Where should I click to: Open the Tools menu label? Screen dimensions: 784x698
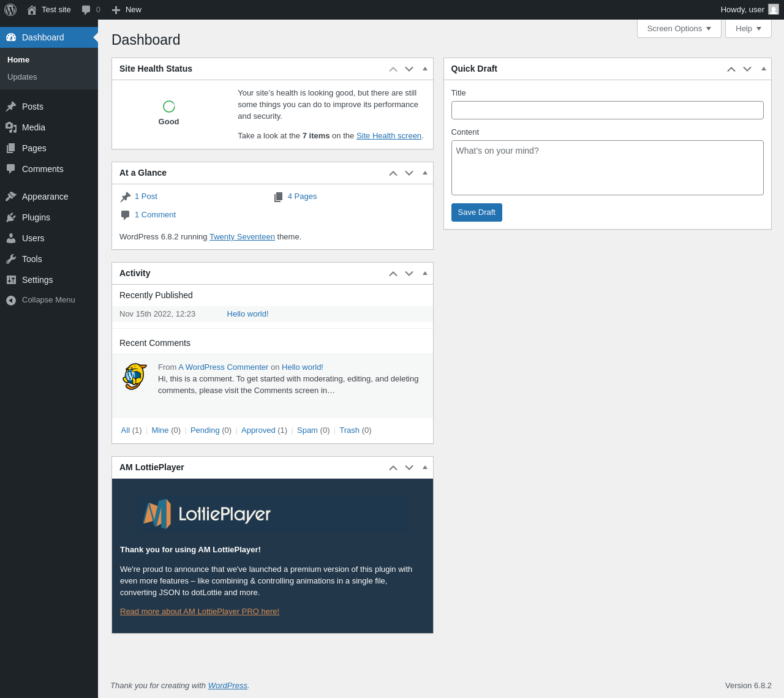(32, 259)
